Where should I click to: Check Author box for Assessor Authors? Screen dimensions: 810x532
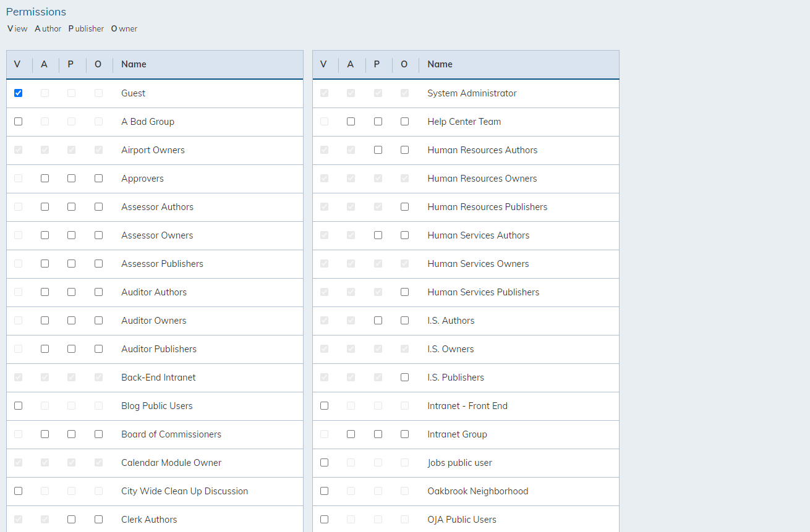tap(45, 207)
